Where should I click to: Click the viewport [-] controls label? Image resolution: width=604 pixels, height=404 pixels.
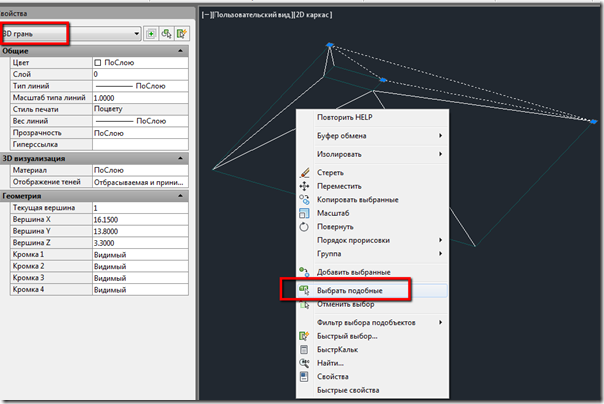(x=206, y=15)
